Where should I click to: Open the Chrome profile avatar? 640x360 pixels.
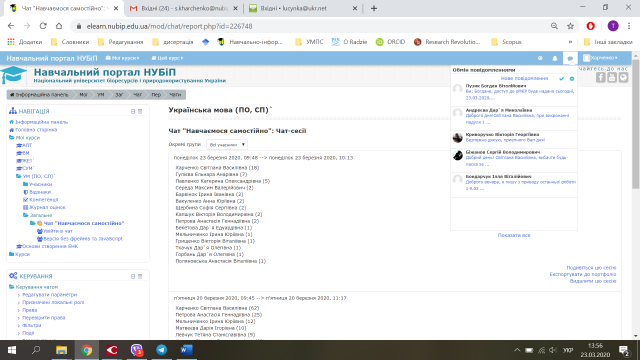[x=613, y=26]
